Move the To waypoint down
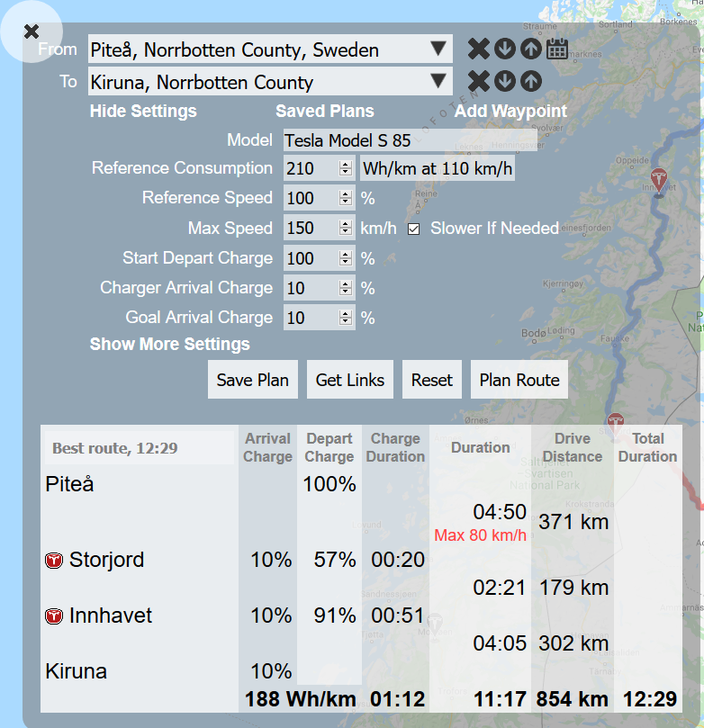Screen dimensions: 704x728 pyautogui.click(x=505, y=81)
